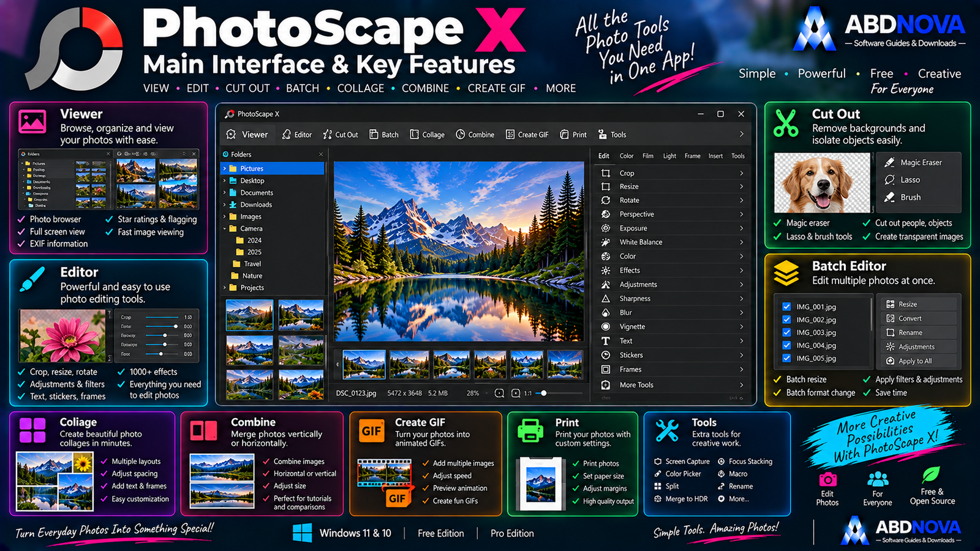Screen dimensions: 980x551
Task: Click the Screen Capture icon in Tools card
Action: tap(658, 462)
